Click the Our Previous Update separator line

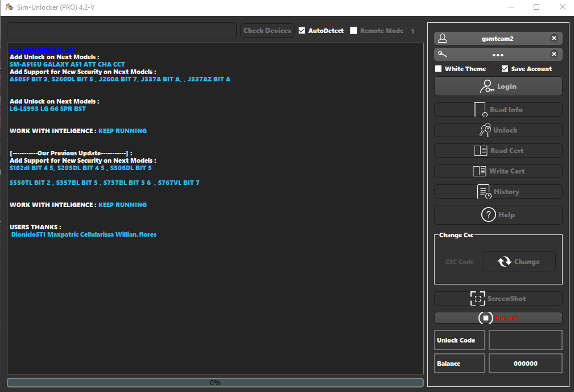[71, 153]
